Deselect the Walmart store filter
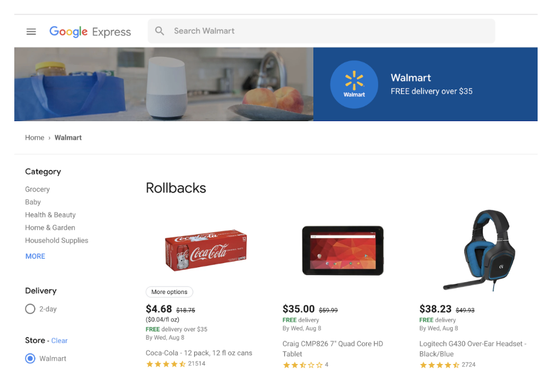The width and height of the screenshot is (556, 392). (30, 358)
